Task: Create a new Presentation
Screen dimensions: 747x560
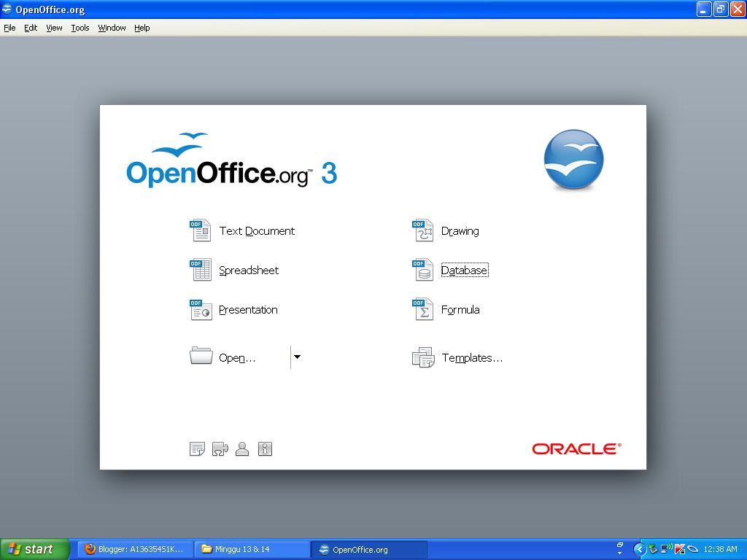Action: click(248, 310)
